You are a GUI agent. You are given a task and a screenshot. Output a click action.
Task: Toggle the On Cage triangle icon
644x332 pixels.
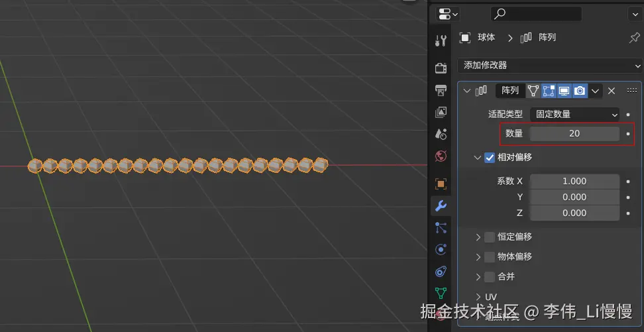click(x=533, y=91)
